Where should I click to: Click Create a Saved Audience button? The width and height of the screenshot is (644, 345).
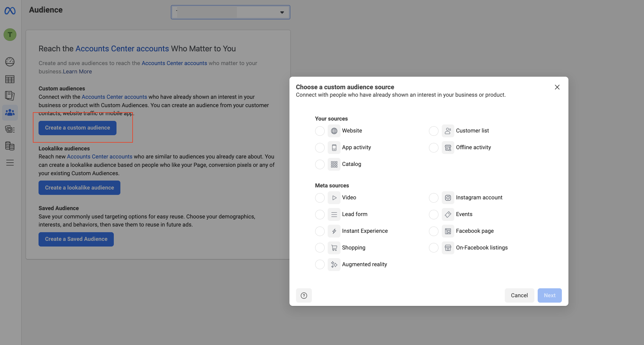pos(76,239)
